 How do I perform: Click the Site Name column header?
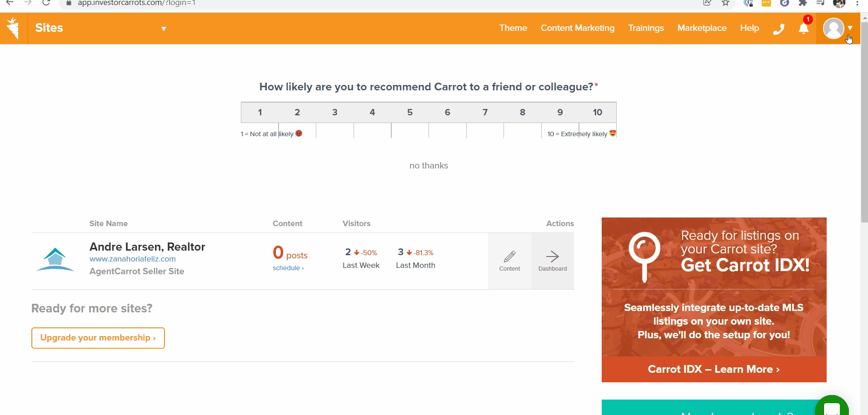click(x=109, y=223)
